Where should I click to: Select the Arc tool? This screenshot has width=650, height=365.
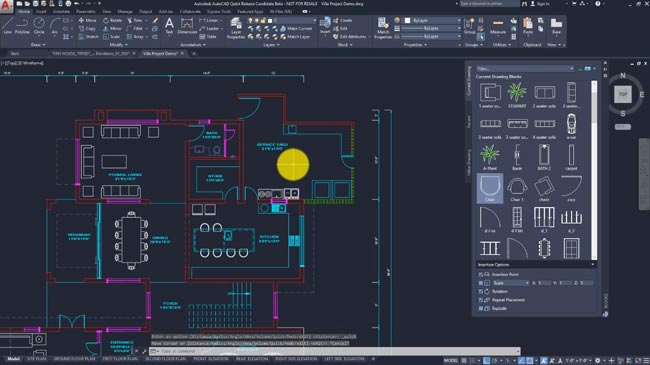pos(55,26)
